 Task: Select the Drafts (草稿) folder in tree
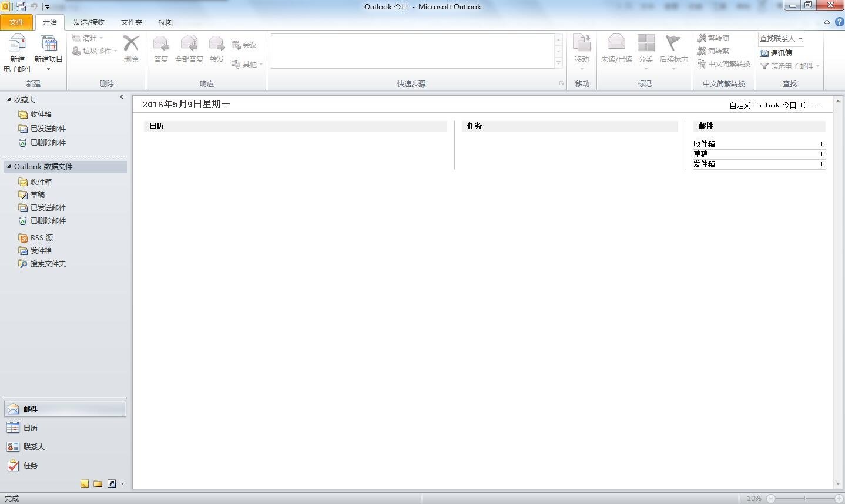(38, 195)
